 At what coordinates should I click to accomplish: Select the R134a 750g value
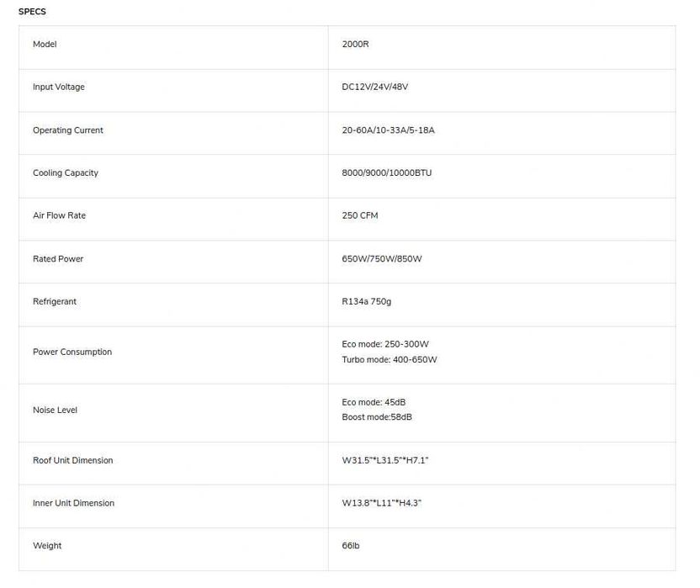coord(367,301)
